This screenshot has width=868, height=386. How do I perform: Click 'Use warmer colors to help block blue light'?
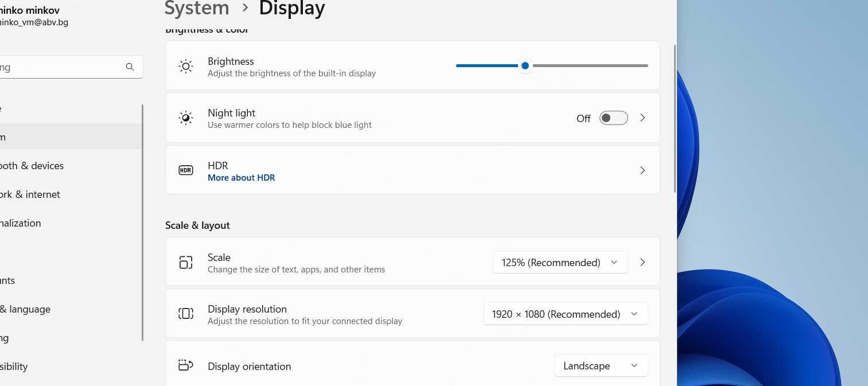(290, 125)
